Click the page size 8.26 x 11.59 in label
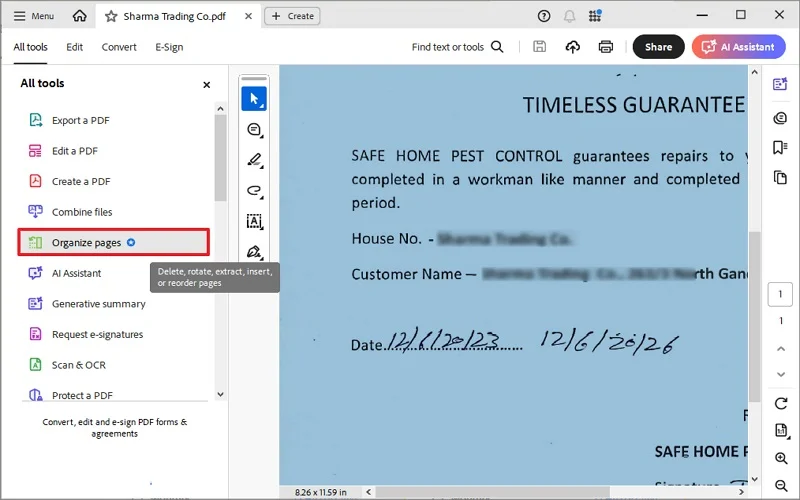This screenshot has width=800, height=500. 320,492
